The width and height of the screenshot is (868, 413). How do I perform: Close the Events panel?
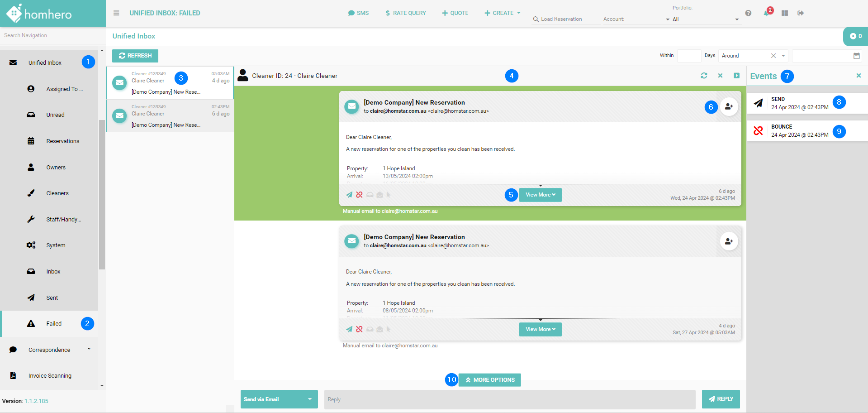coord(858,76)
